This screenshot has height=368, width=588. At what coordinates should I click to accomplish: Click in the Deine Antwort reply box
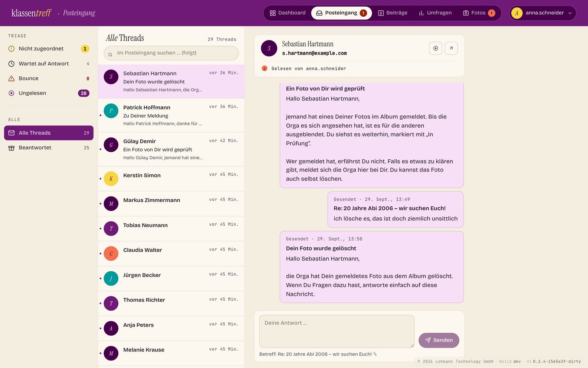pyautogui.click(x=337, y=331)
